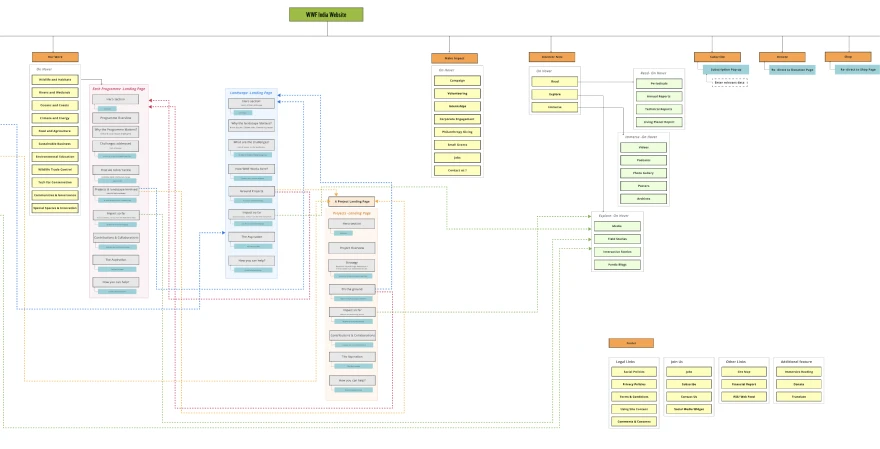Click the Site Map box
880x449 pixels.
coord(744,372)
